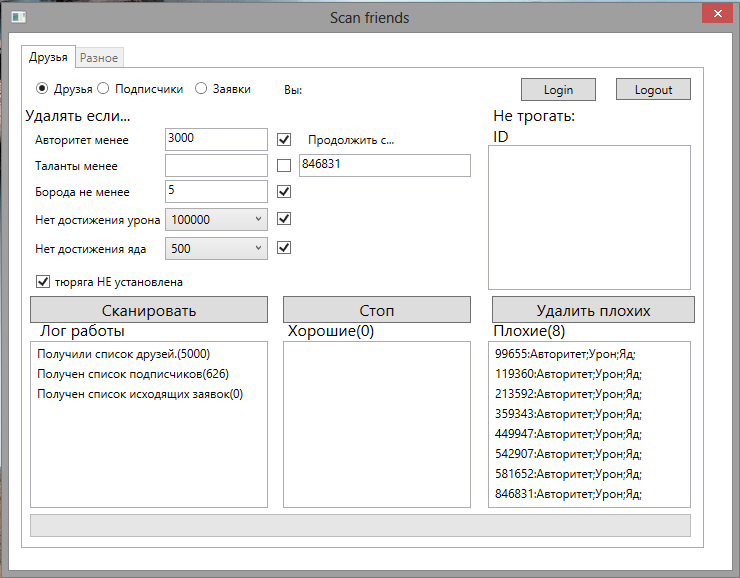This screenshot has height=578, width=740.
Task: Select entry 449947 in Плохие list
Action: [568, 434]
